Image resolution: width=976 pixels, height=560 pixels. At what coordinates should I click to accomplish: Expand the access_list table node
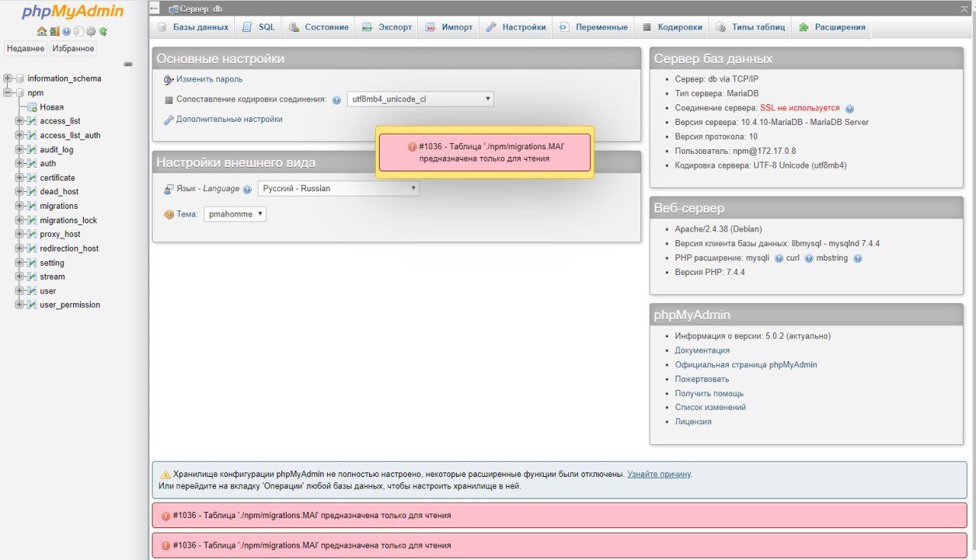(20, 121)
